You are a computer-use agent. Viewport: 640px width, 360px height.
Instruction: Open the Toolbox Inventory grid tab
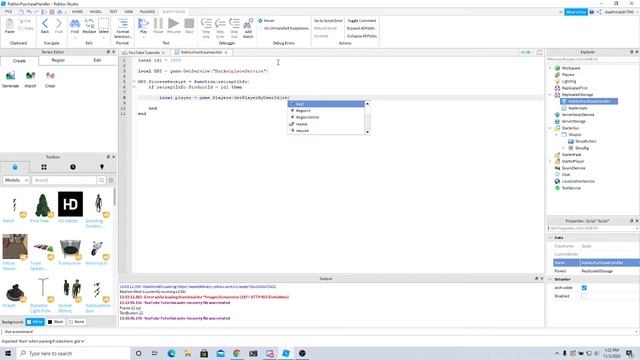click(x=44, y=167)
